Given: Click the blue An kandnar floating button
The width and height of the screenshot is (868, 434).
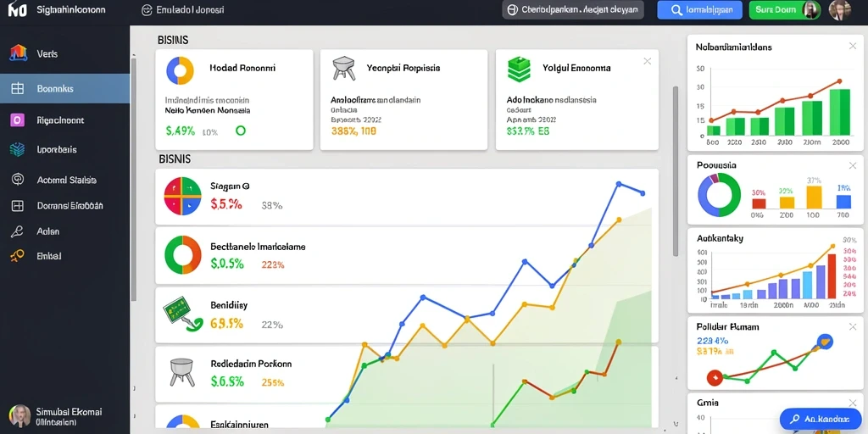Looking at the screenshot, I should tap(821, 419).
